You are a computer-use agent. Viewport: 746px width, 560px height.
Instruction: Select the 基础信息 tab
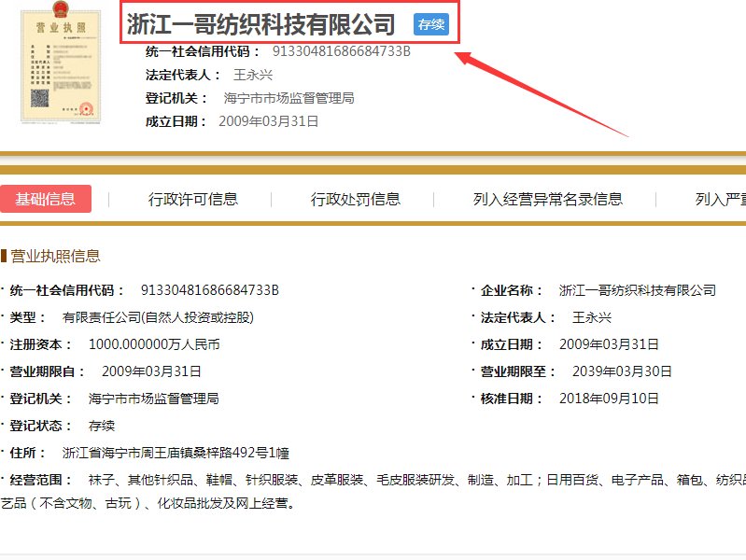[x=45, y=199]
